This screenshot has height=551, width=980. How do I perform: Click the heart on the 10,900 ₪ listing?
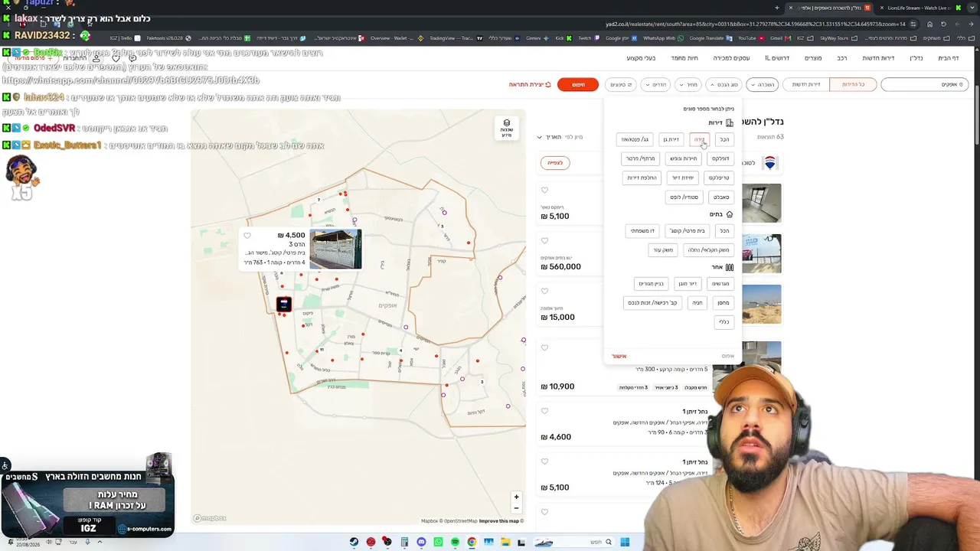tap(544, 347)
